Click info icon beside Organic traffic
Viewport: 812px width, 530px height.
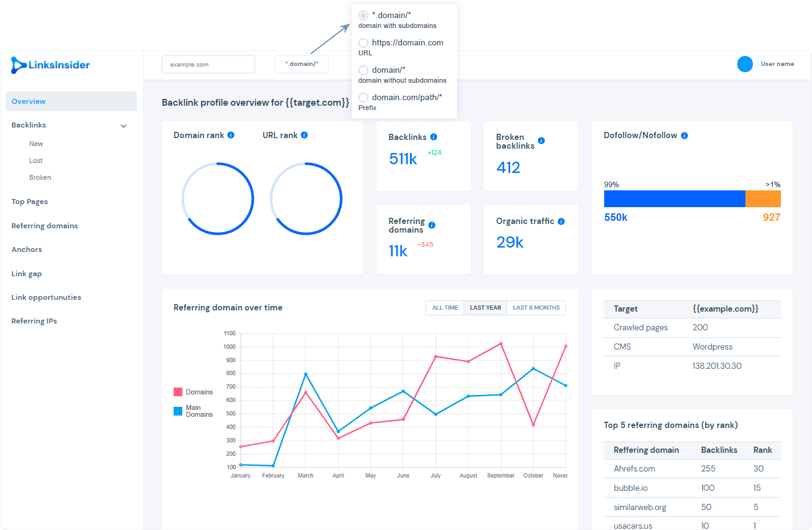(561, 221)
